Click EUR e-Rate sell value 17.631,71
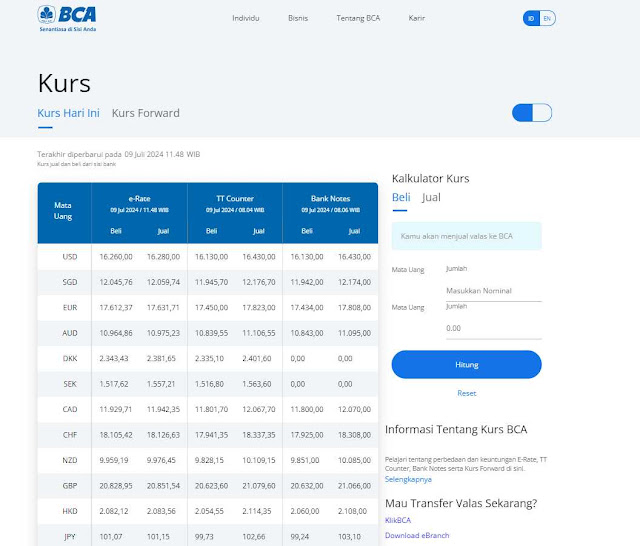 pyautogui.click(x=163, y=307)
